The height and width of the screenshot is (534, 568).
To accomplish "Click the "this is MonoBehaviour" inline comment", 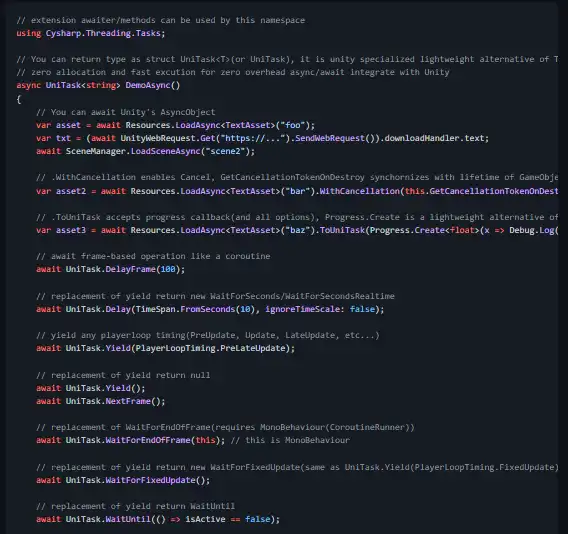I will point(290,440).
